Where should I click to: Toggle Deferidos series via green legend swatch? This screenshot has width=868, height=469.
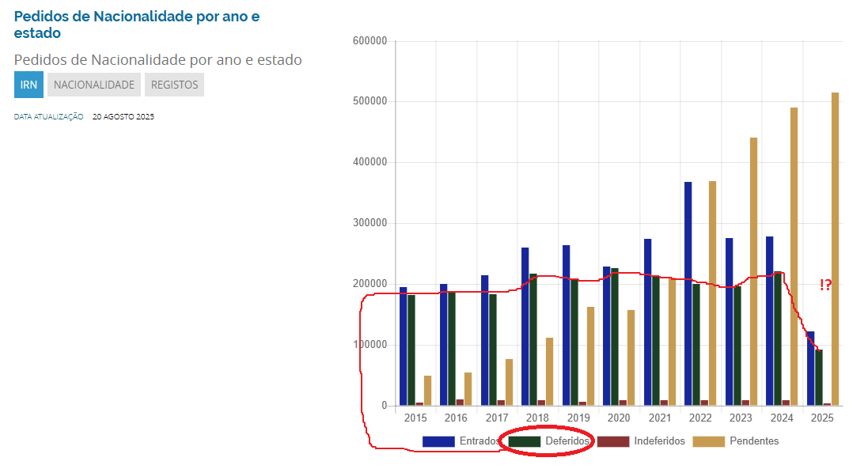[523, 441]
